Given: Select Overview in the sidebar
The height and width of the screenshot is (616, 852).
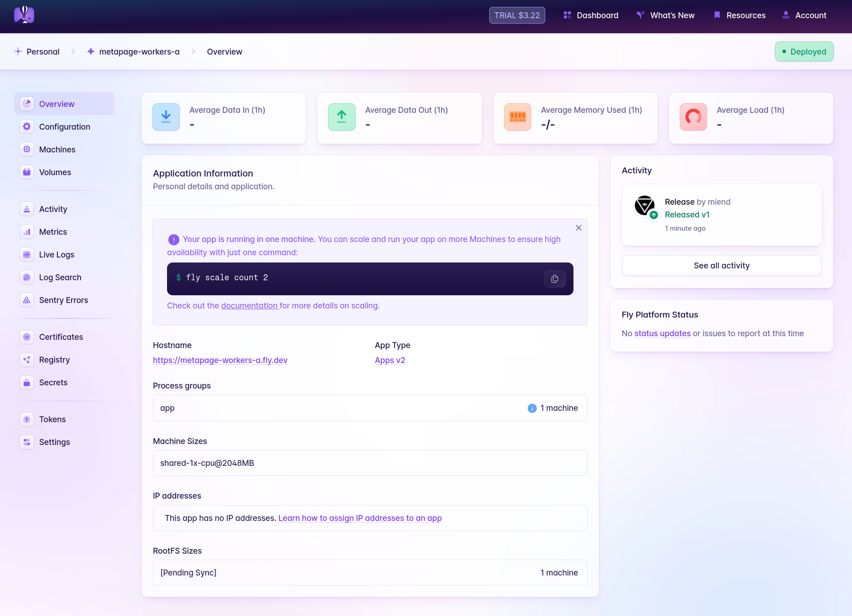Looking at the screenshot, I should (x=64, y=104).
